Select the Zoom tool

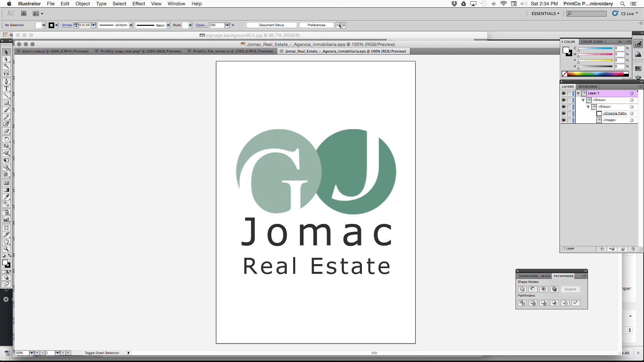(6, 249)
